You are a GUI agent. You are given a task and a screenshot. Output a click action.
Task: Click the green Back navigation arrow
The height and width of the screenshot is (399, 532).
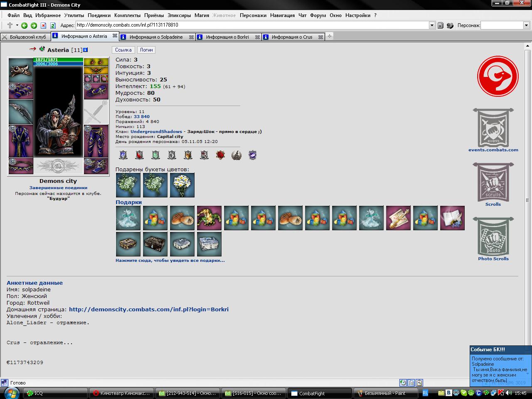pos(24,25)
